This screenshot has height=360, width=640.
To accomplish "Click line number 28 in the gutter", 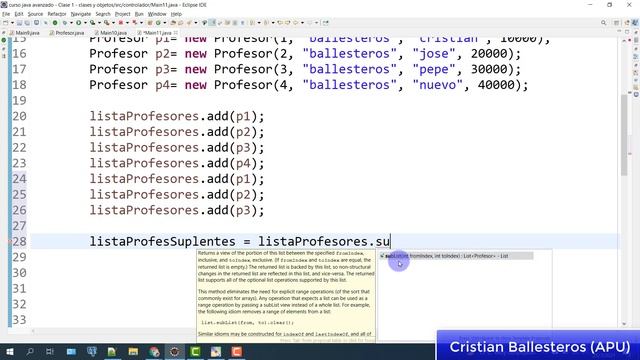I will coord(19,241).
